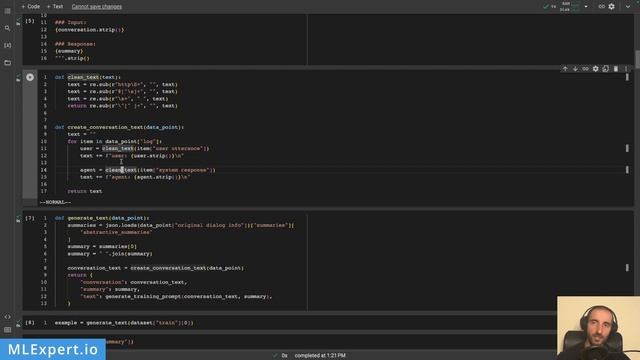This screenshot has height=360, width=640.
Task: Click execution count [5] of the prompt cell
Action: click(30, 21)
